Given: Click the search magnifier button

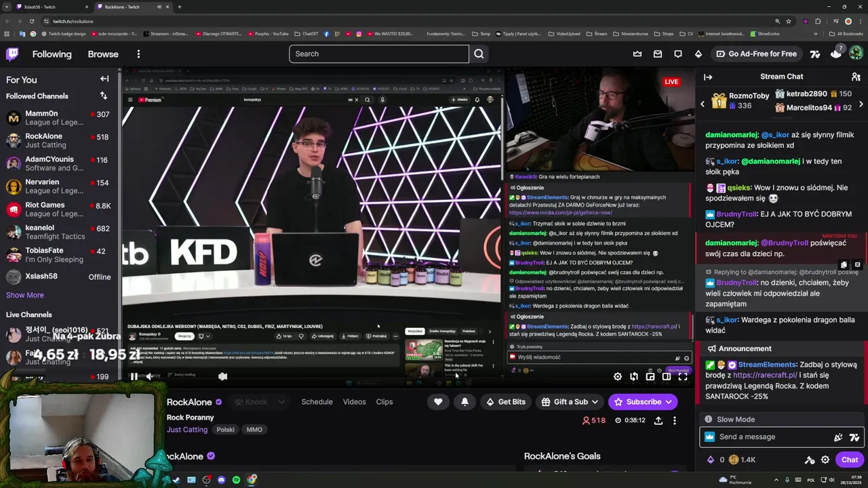Looking at the screenshot, I should (x=479, y=54).
